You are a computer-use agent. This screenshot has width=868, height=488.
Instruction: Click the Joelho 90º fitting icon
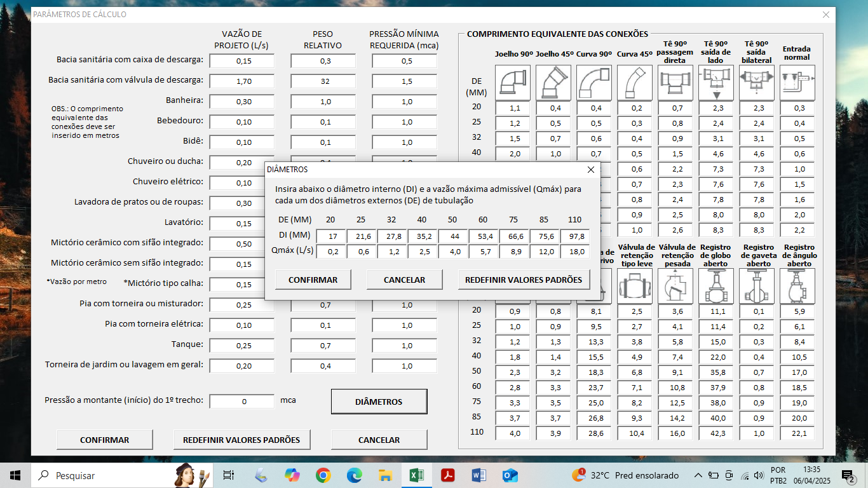(x=513, y=83)
